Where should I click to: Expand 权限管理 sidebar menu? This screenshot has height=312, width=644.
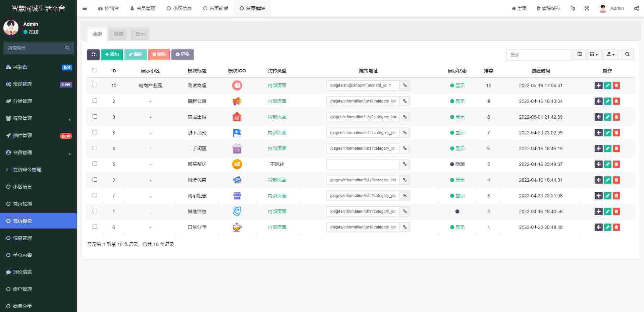39,118
